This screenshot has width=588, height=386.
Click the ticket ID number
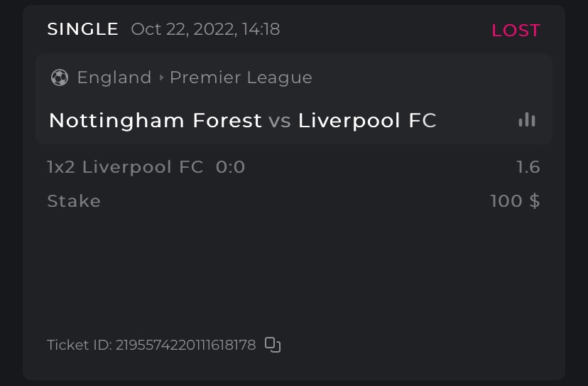(x=185, y=345)
